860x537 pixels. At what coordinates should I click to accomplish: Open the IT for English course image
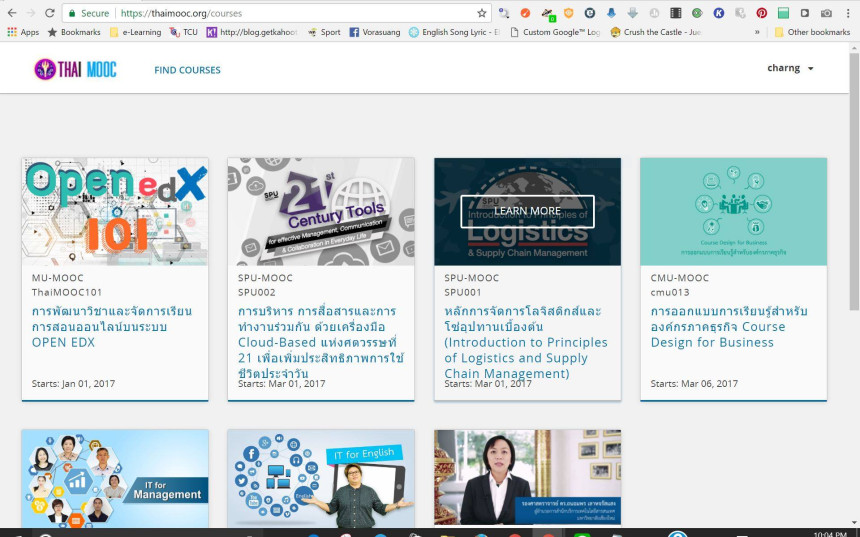coord(321,478)
